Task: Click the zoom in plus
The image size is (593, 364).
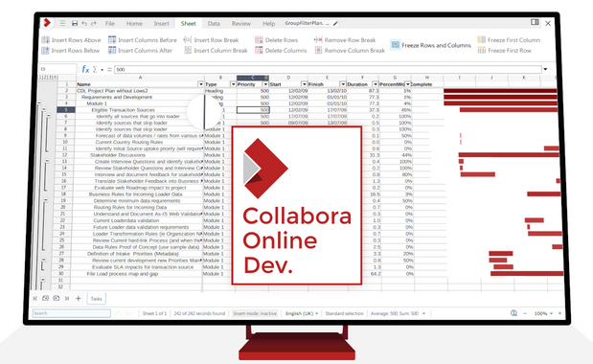Action: pyautogui.click(x=559, y=313)
